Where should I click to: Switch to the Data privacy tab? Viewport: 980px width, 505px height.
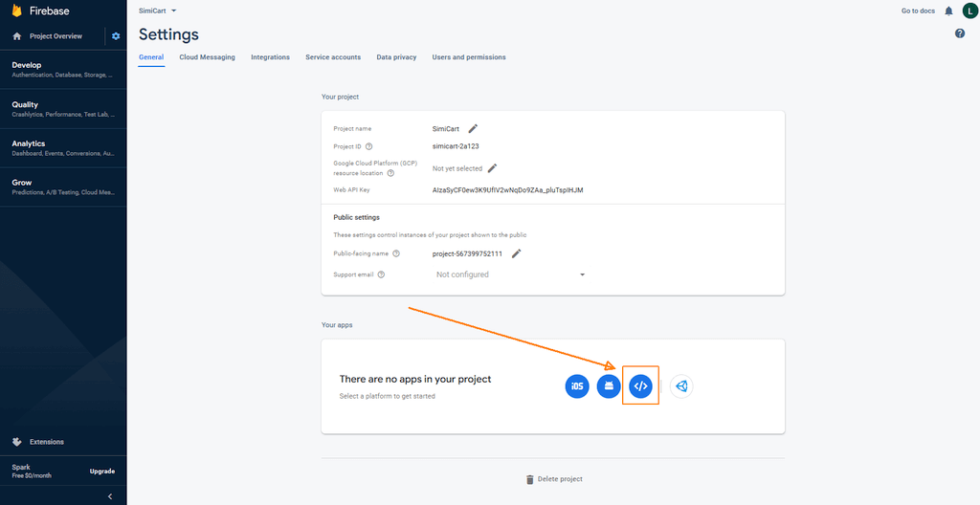point(396,56)
